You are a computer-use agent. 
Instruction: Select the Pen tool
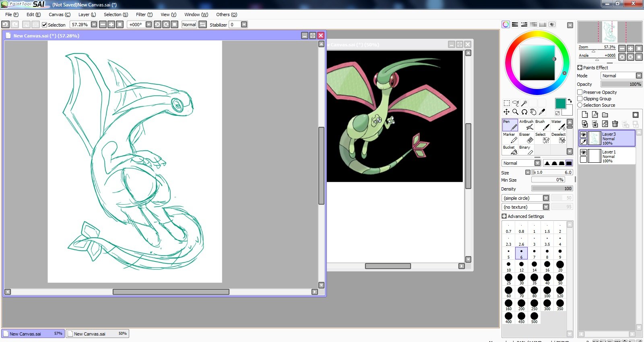pos(510,125)
